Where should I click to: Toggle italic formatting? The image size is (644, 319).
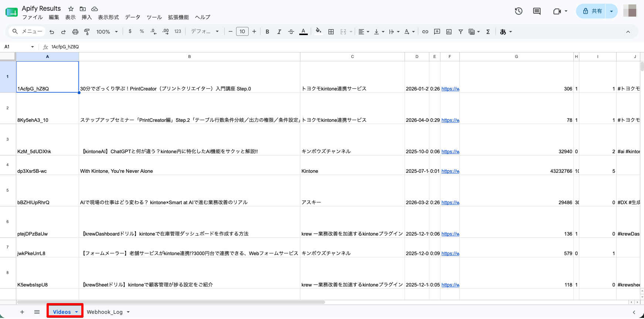[279, 32]
